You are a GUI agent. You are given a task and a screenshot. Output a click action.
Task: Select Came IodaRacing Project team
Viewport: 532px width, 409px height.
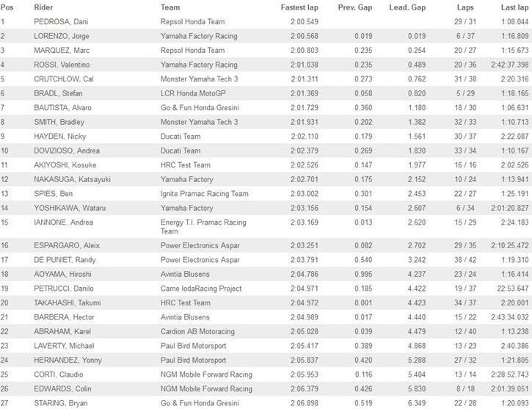point(201,289)
